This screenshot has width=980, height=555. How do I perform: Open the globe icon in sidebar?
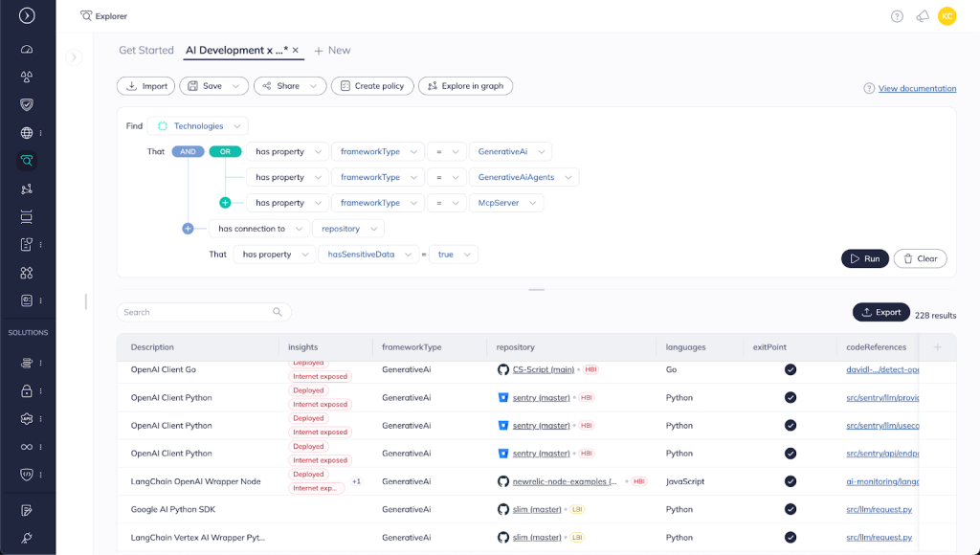(27, 133)
